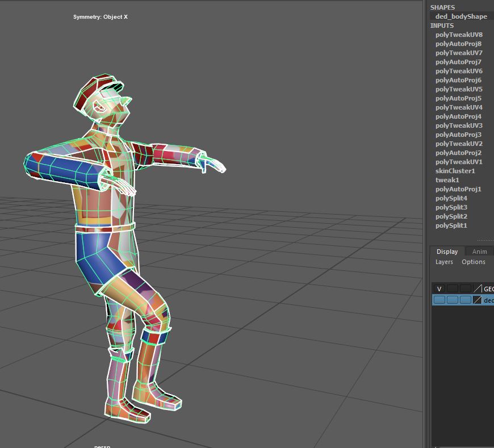The height and width of the screenshot is (448, 494).
Task: Switch to the Anim layer tab
Action: (x=479, y=252)
